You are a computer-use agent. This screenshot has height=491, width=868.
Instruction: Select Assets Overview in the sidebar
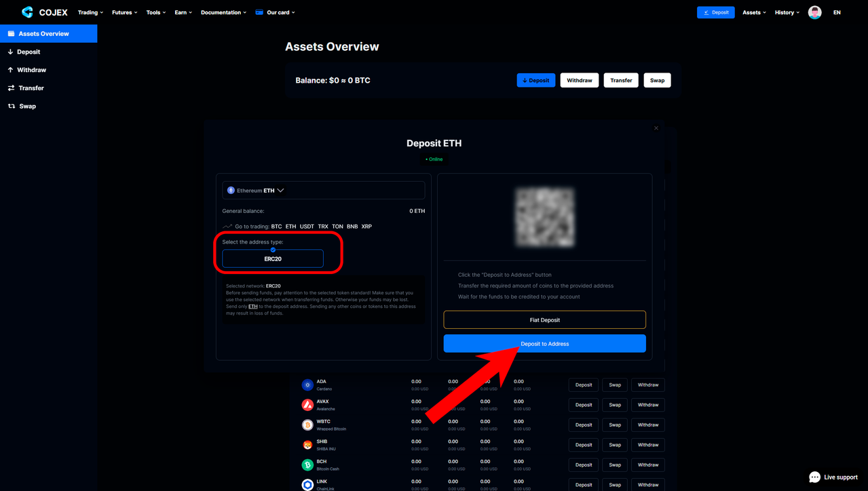tap(49, 33)
